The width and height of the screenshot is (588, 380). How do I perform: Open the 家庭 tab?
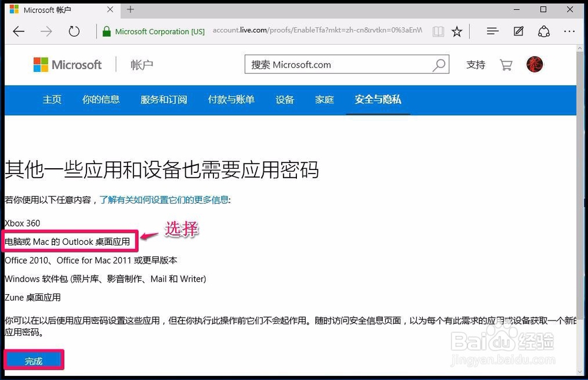325,99
